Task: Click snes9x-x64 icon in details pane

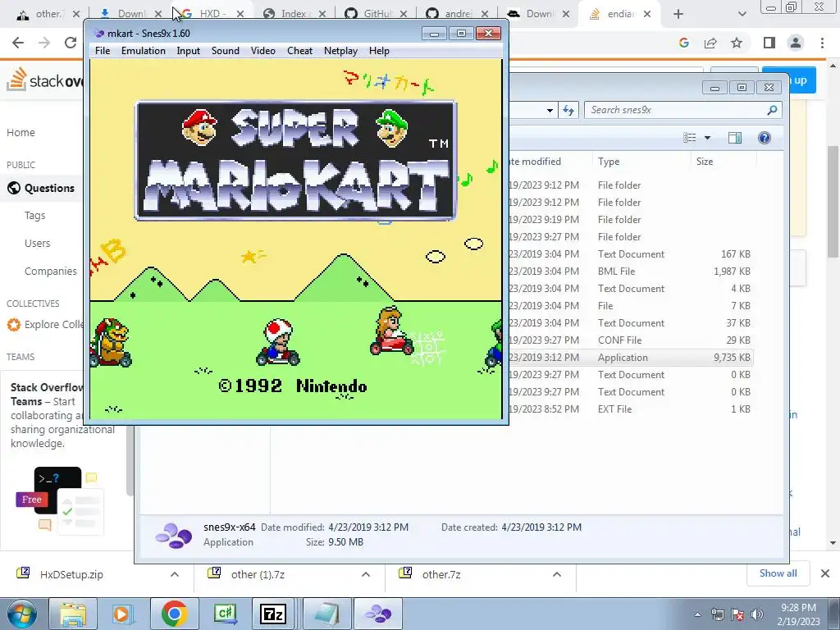Action: click(174, 535)
